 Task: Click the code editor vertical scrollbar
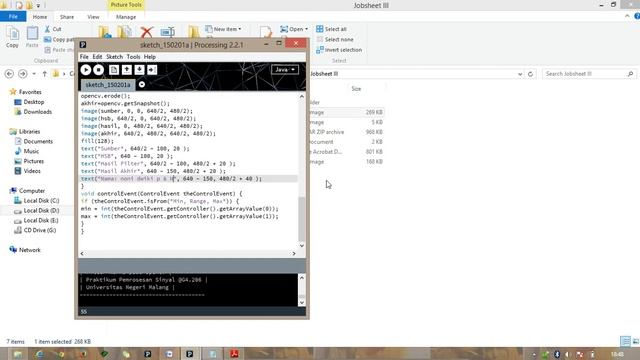[302, 218]
